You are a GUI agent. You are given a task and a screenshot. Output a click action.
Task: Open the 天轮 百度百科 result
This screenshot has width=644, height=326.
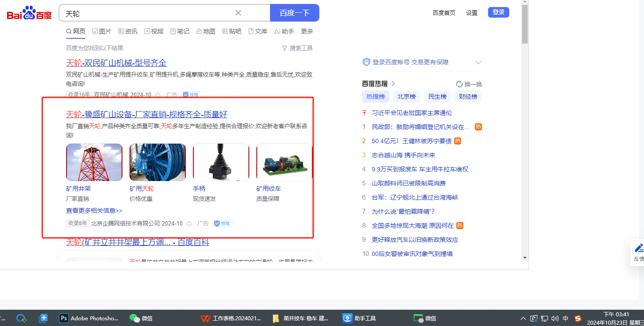[137, 242]
